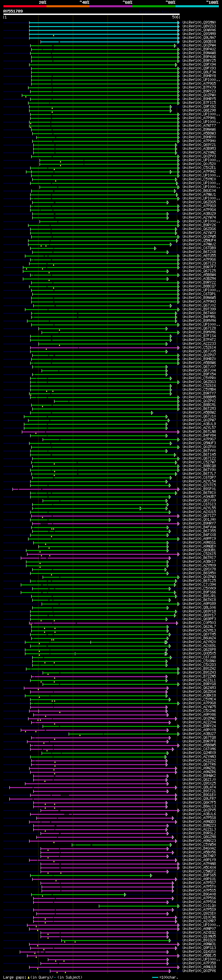Click the purple alignment bar of UniRef100_C5Z6I4
Screen dimensions: 222x980
(105, 347)
